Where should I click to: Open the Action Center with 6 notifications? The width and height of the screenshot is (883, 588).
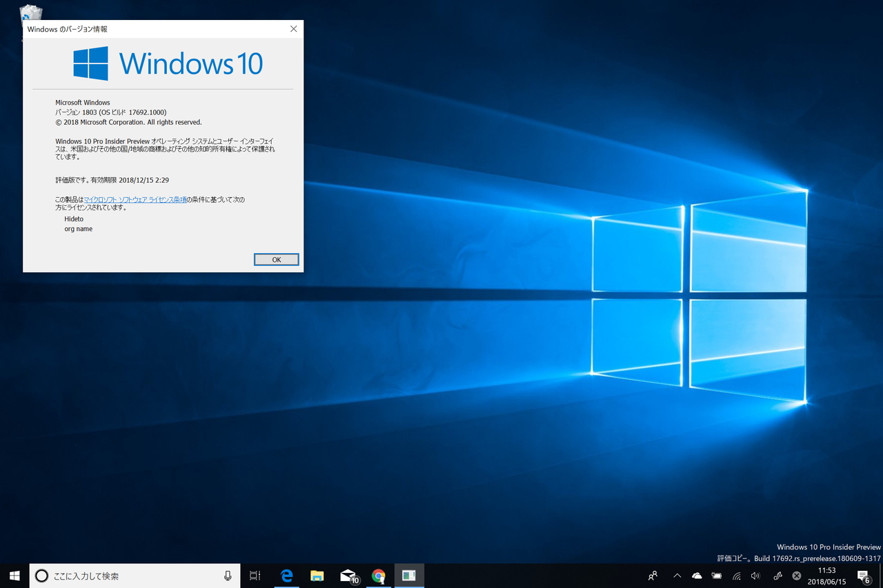[x=863, y=576]
